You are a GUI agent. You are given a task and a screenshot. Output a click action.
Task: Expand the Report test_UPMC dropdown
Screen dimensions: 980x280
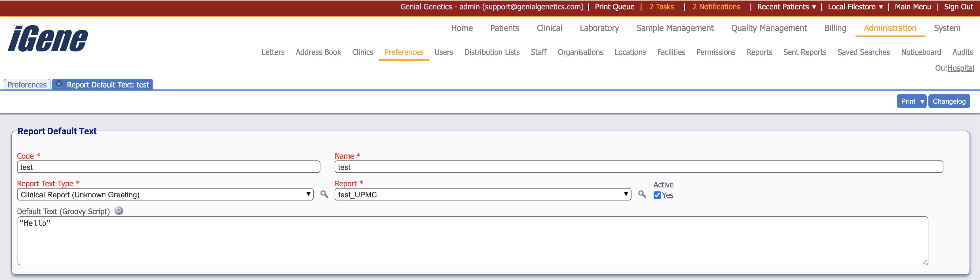482,194
